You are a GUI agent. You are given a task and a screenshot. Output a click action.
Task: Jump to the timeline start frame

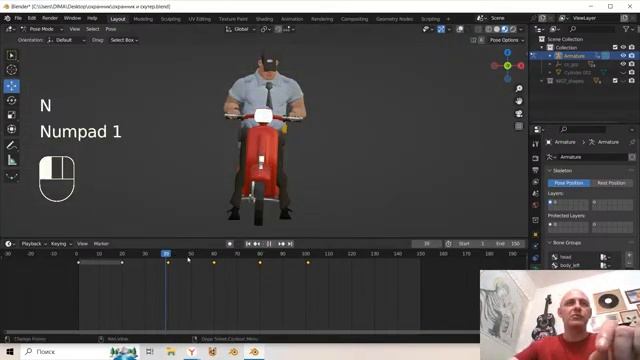(x=248, y=244)
